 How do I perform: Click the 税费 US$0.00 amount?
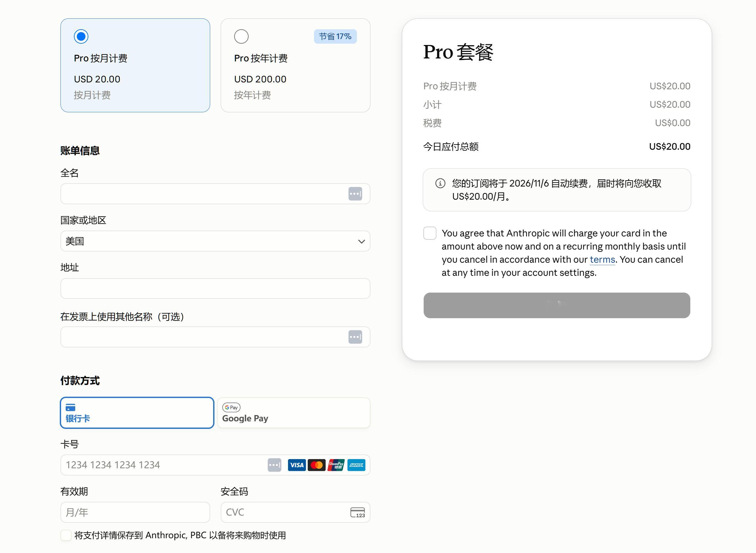coord(673,123)
